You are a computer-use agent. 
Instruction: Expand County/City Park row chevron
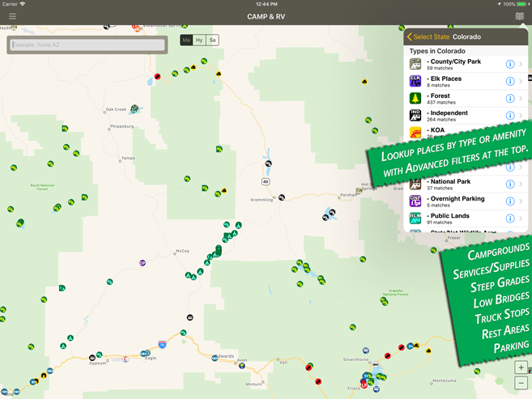[x=521, y=64]
